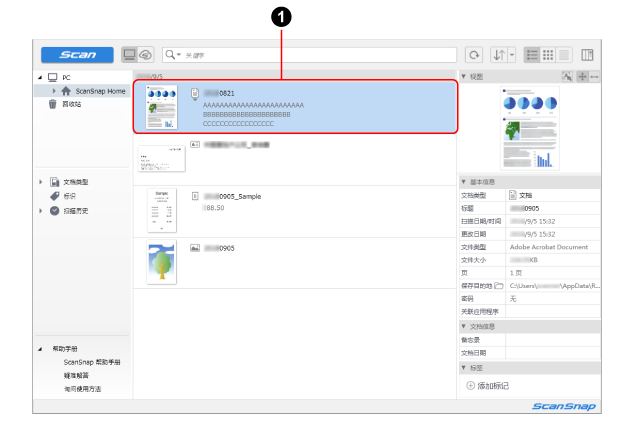Select the 文档类型 document type item
This screenshot has width=630, height=432.
76,182
